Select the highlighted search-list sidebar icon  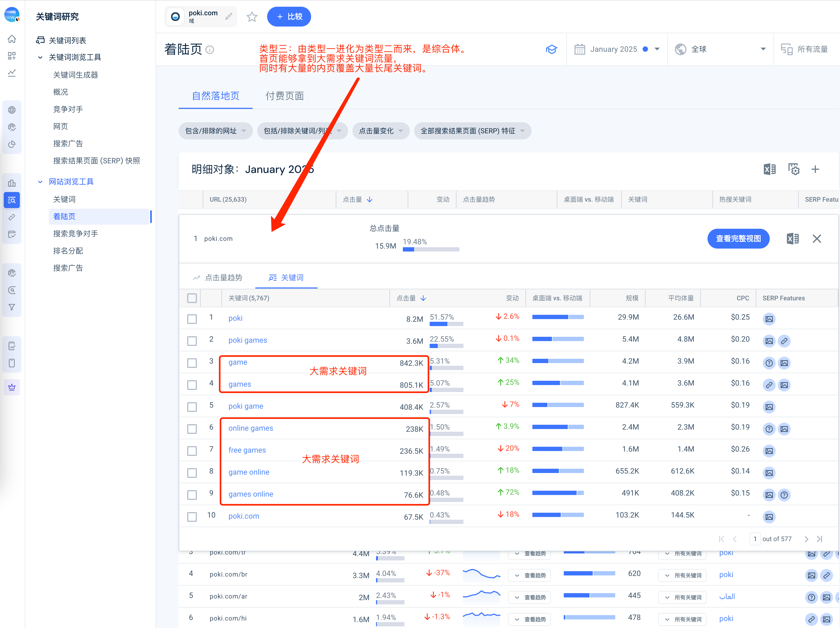[x=12, y=200]
